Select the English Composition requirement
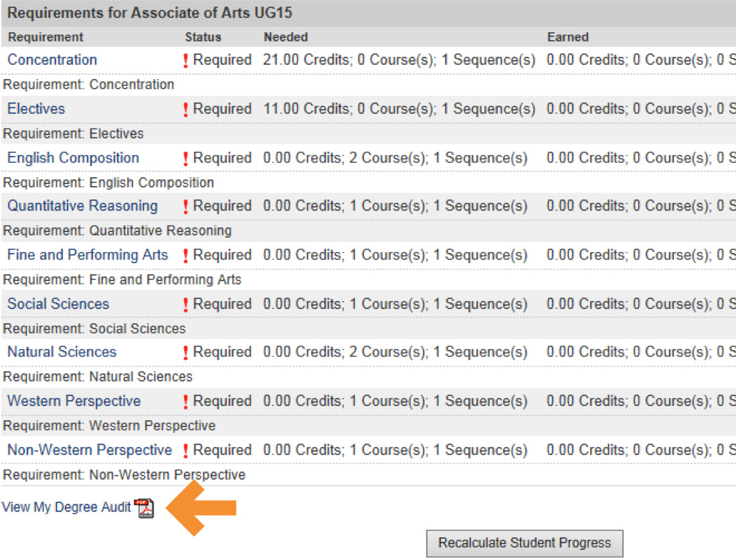736x560 pixels. point(73,158)
